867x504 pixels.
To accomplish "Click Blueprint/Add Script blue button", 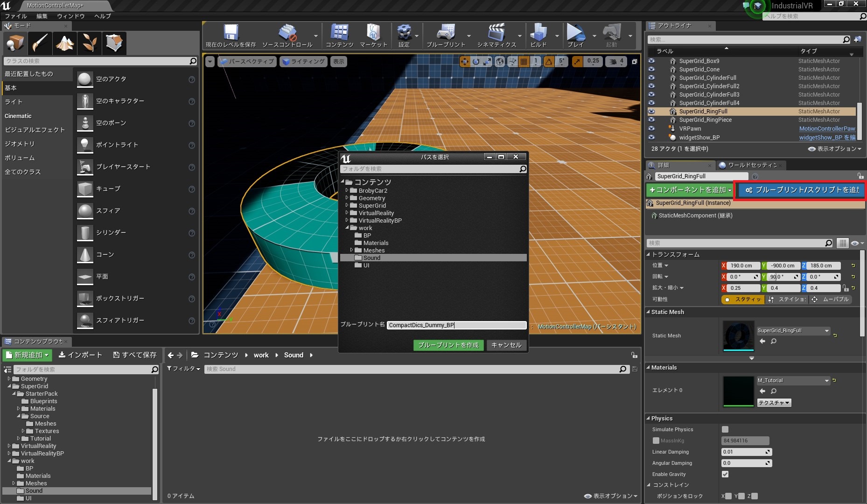I will tap(801, 190).
